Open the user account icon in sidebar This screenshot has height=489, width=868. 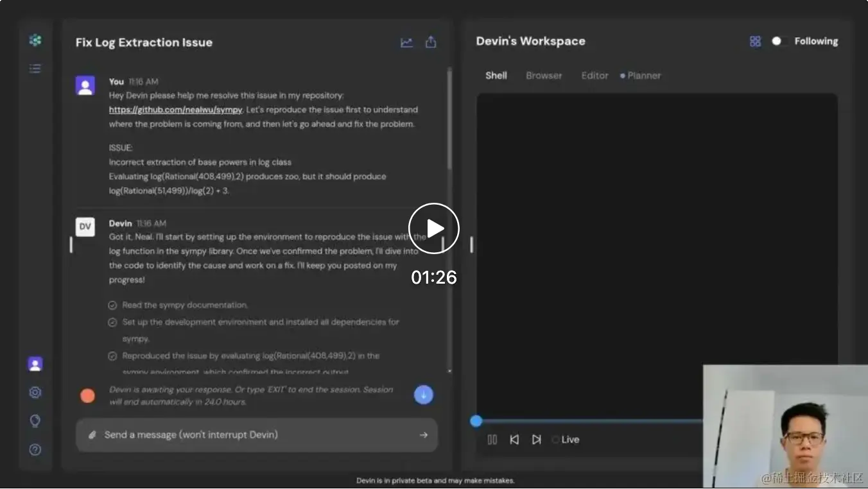(x=35, y=365)
